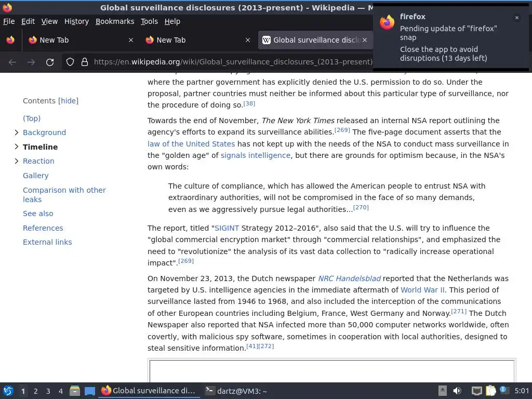Open the tracking protection shield
This screenshot has width=532, height=399.
click(70, 62)
